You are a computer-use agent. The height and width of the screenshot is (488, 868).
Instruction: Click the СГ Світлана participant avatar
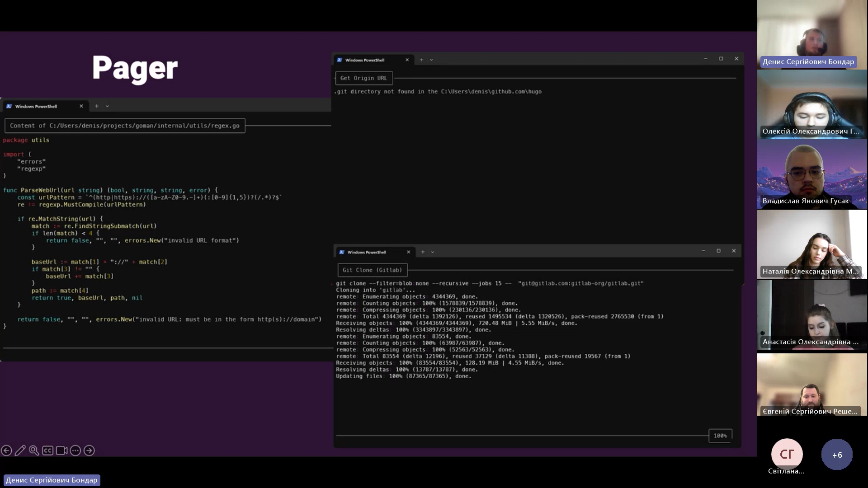[x=787, y=454]
